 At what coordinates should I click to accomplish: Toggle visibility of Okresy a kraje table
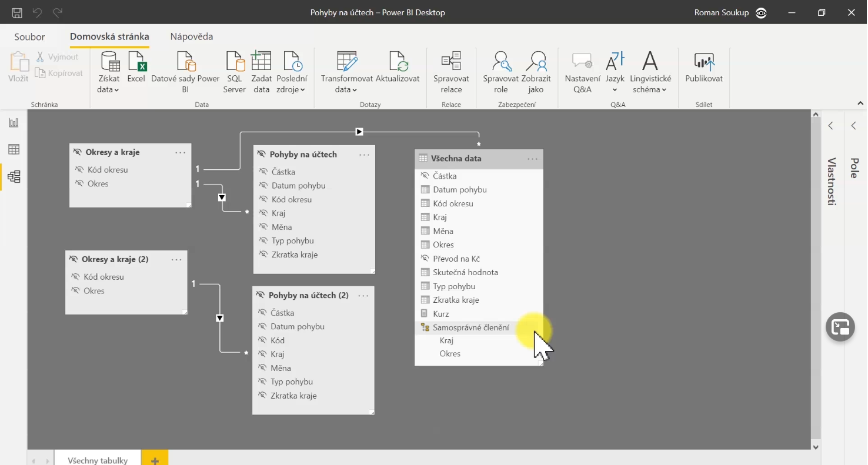78,152
